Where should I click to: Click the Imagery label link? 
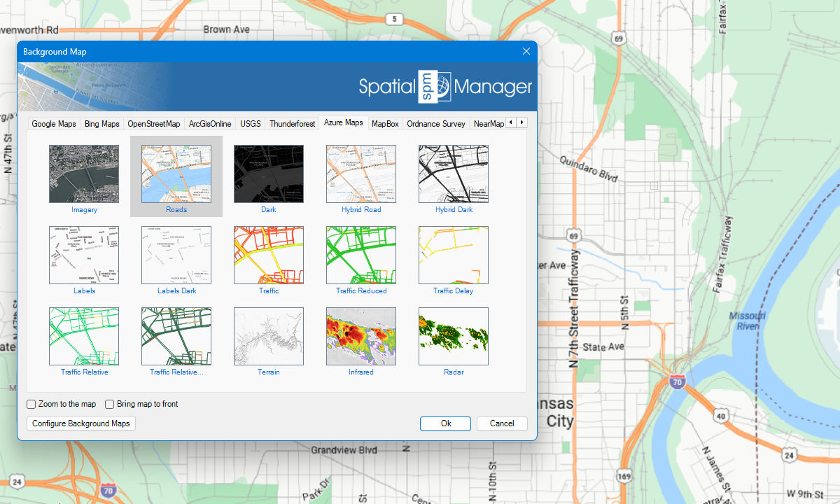pyautogui.click(x=84, y=210)
